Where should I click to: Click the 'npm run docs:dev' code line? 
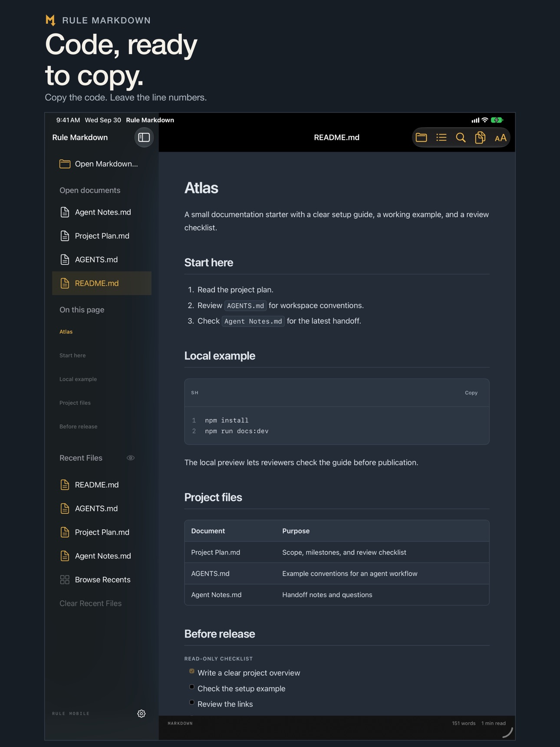[237, 431]
